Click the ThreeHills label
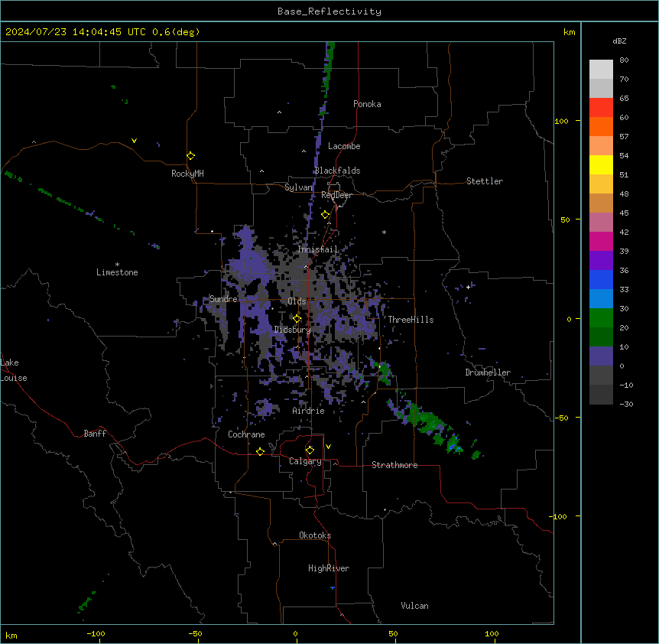659x644 pixels. pos(411,320)
